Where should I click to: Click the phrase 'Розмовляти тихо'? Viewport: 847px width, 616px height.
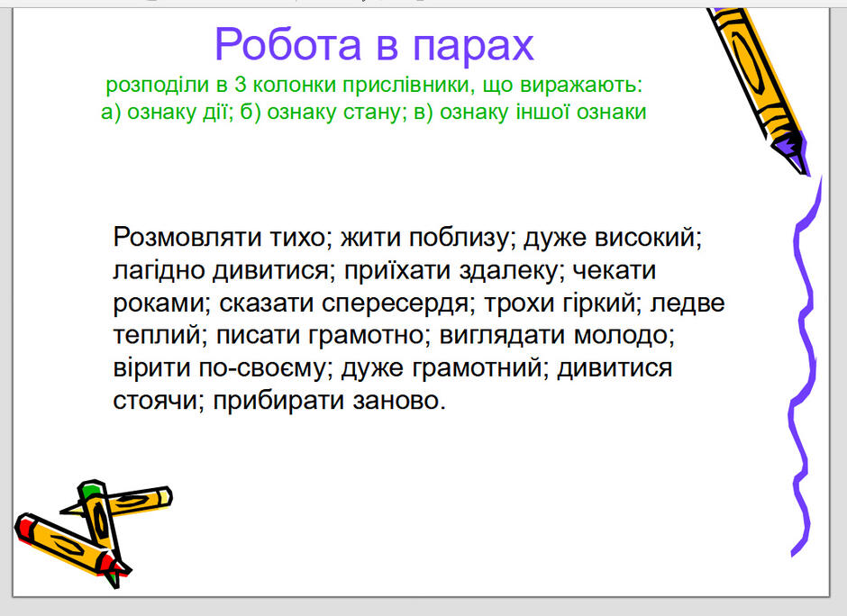click(219, 238)
